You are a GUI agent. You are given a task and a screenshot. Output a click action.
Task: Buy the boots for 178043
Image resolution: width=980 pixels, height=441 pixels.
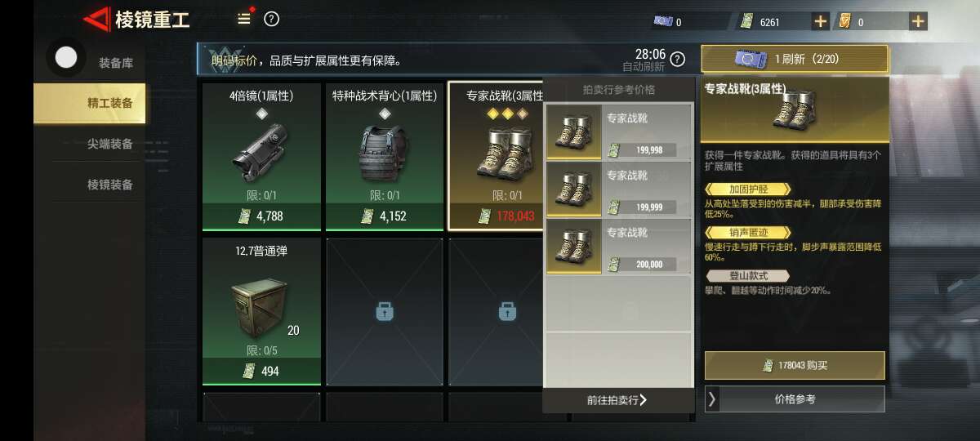[794, 365]
